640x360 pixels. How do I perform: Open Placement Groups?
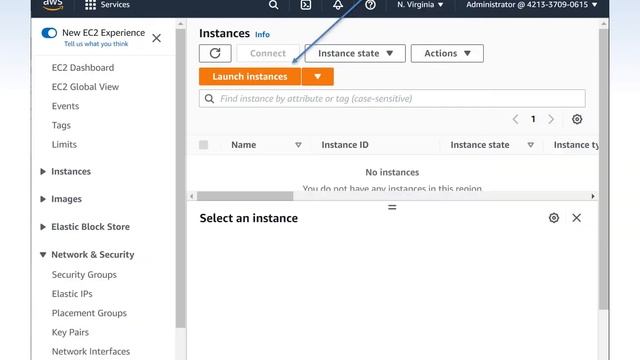pyautogui.click(x=89, y=313)
